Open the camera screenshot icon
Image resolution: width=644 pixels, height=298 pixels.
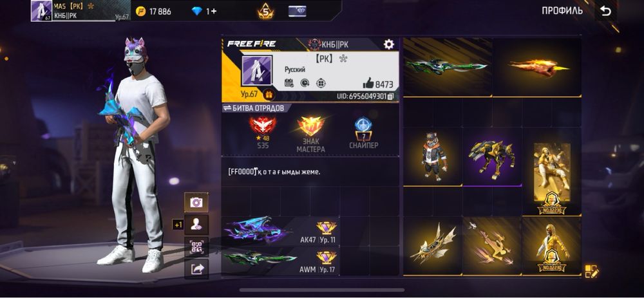click(x=196, y=202)
